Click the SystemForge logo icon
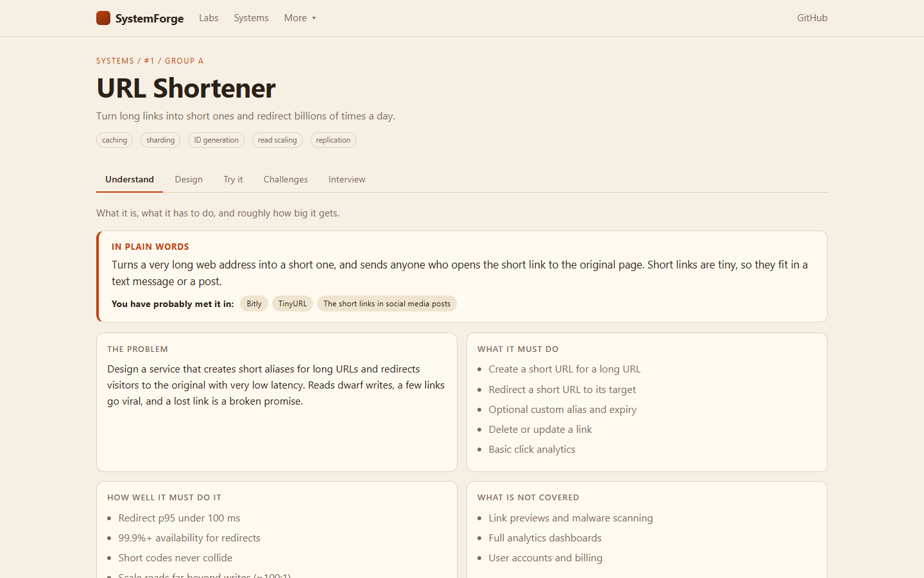Viewport: 924px width, 578px height. point(103,18)
